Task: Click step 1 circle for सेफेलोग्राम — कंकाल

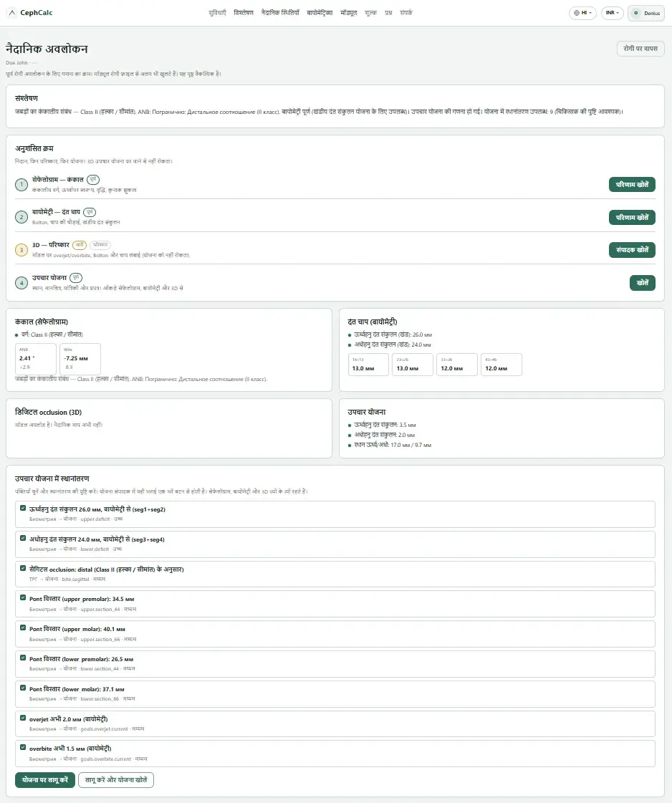Action: [21, 184]
